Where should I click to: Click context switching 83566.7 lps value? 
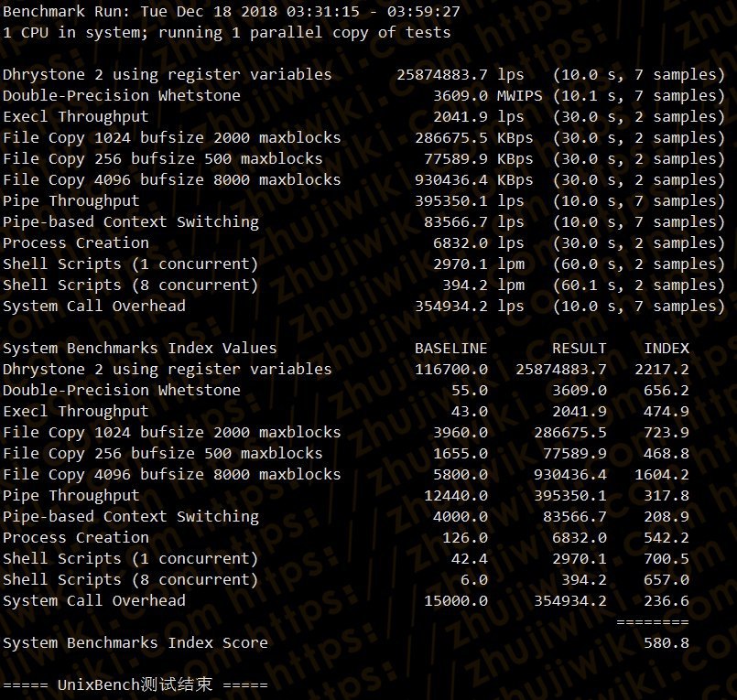474,221
